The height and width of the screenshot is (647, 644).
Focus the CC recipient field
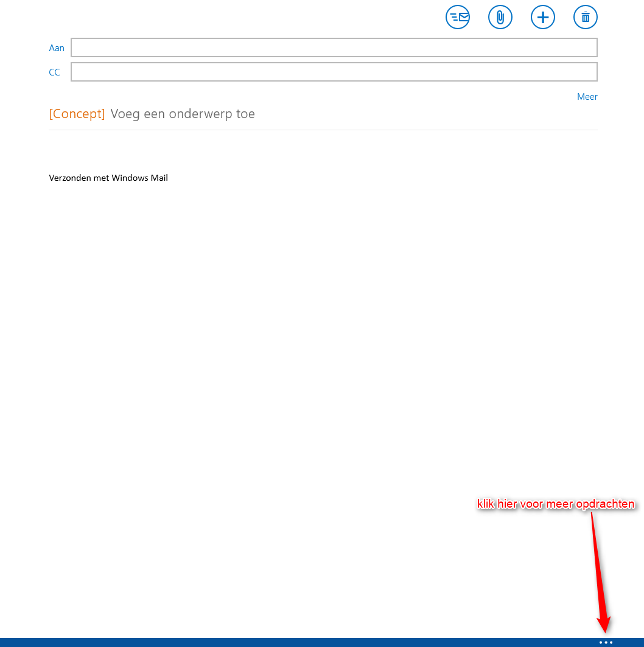point(334,72)
